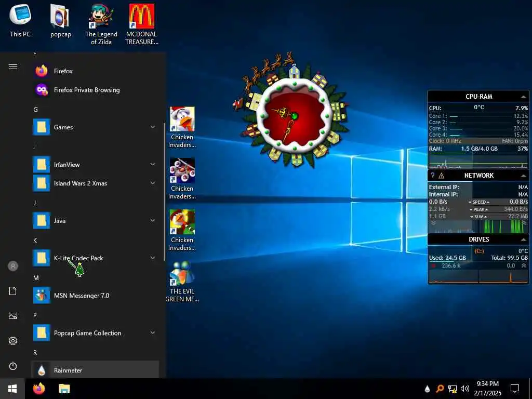Screen dimensions: 532x399
Task: Launch The Legend of Zilda shortcut
Action: point(101,24)
